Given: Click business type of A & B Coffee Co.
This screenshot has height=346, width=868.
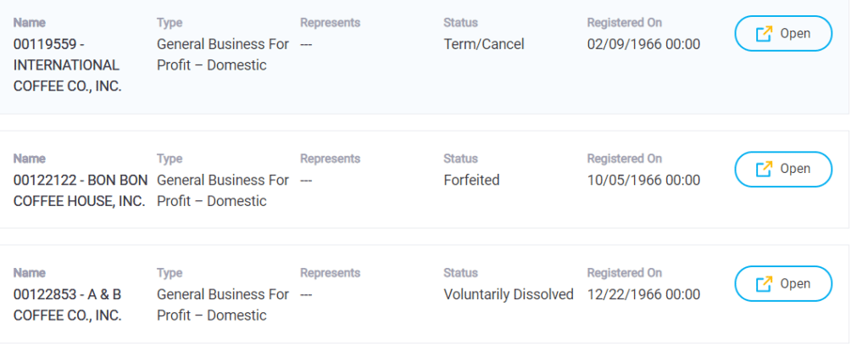Looking at the screenshot, I should [223, 305].
